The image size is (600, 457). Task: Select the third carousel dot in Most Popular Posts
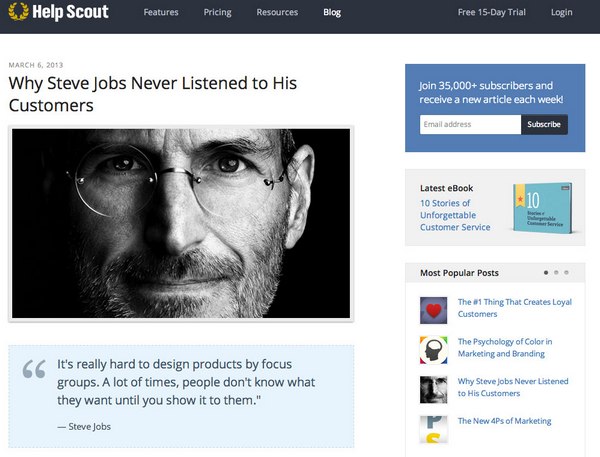pos(566,273)
